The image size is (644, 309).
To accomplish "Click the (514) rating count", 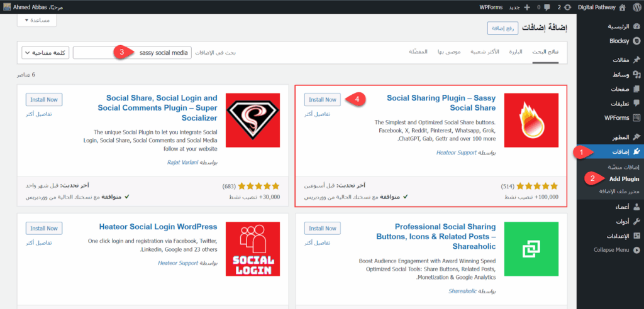I will [508, 186].
